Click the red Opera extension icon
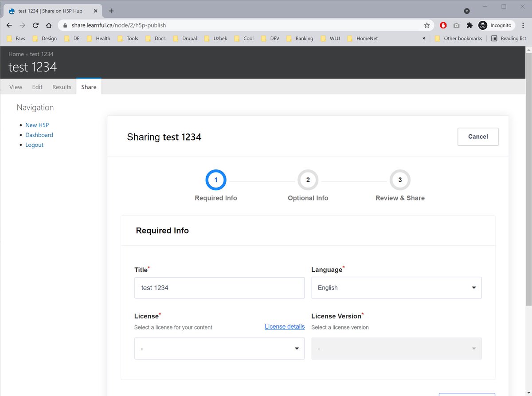532x396 pixels. tap(443, 25)
